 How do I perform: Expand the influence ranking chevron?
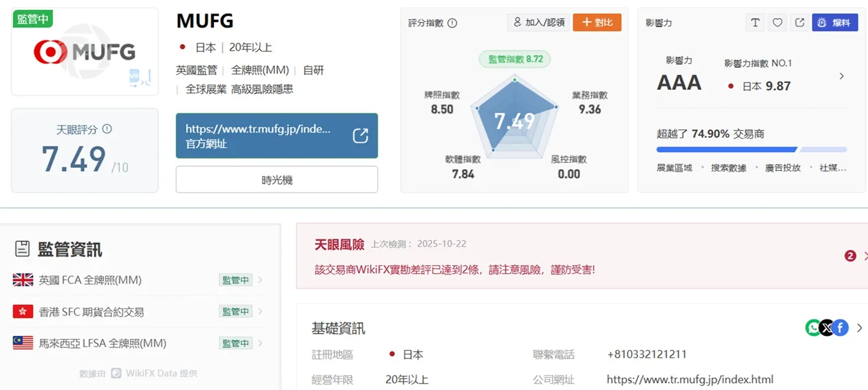click(x=842, y=76)
